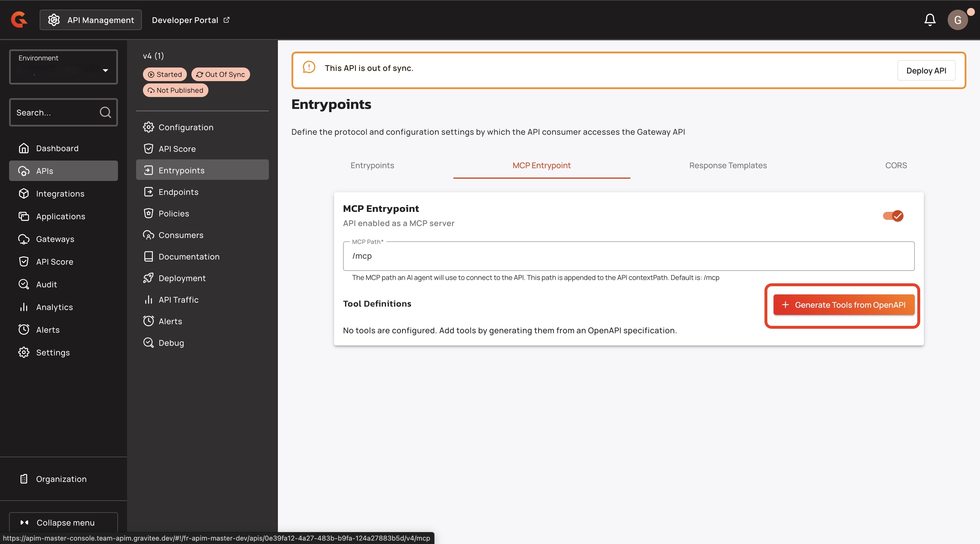Open Consumers in API menu
This screenshot has height=544, width=980.
[181, 235]
